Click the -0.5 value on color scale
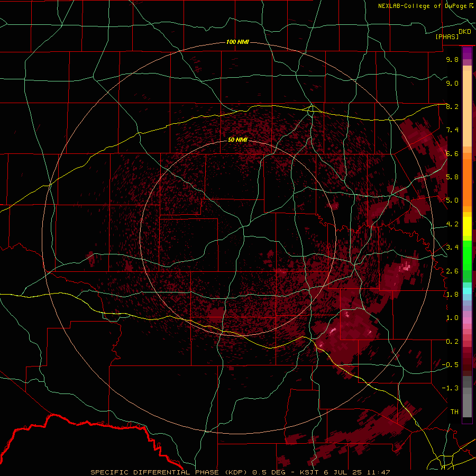This screenshot has height=476, width=476. pos(450,365)
